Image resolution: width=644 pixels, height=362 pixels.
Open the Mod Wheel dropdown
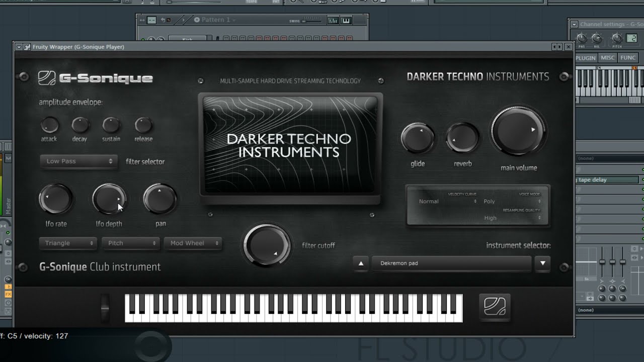[x=193, y=243]
